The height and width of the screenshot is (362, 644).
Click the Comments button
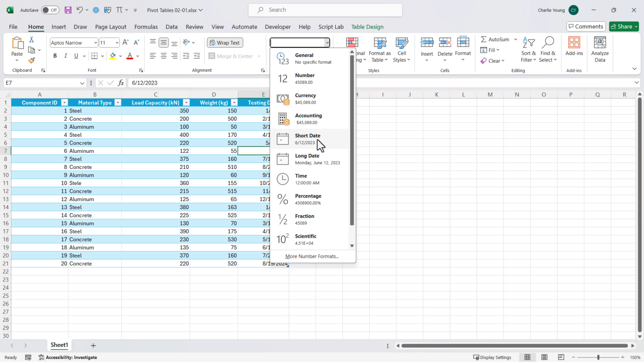pos(586,26)
